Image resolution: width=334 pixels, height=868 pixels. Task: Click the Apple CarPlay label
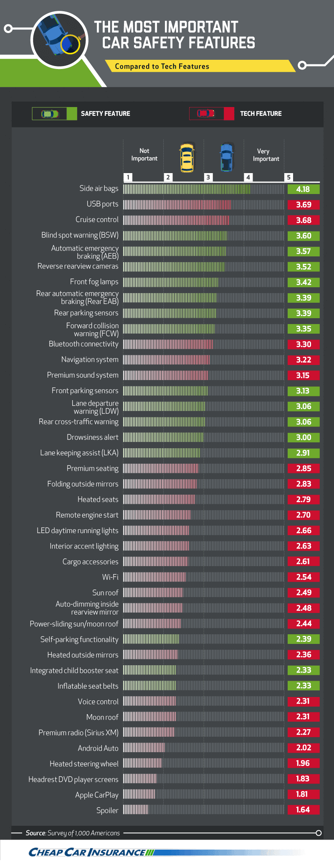click(x=97, y=795)
